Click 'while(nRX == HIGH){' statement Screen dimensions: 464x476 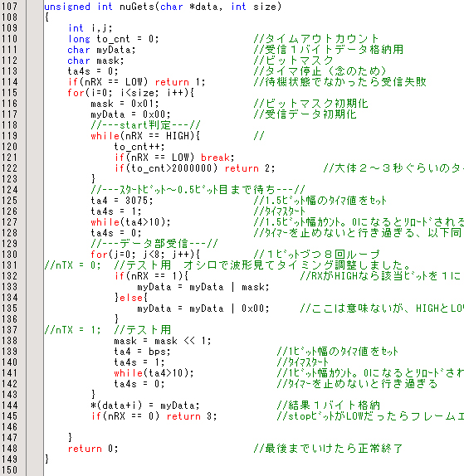pyautogui.click(x=145, y=136)
